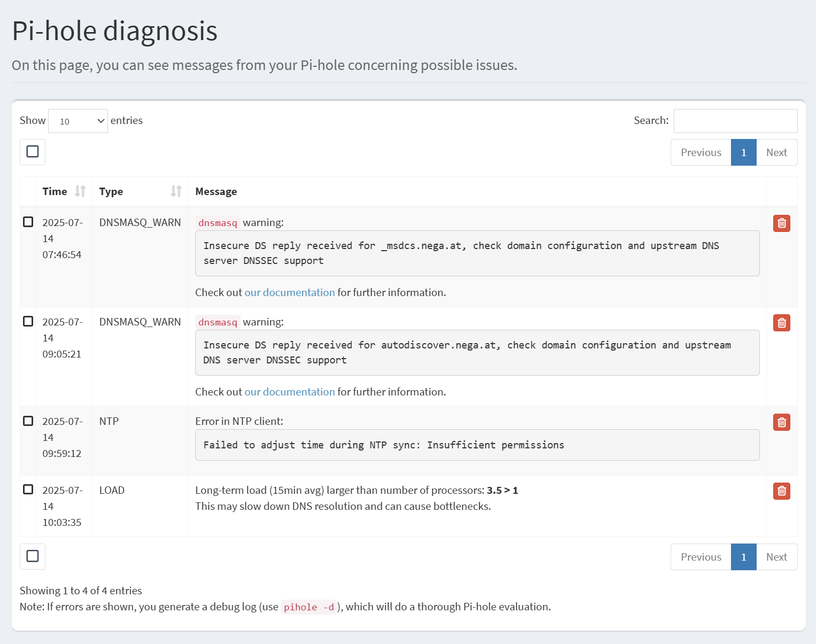Viewport: 816px width, 644px height.
Task: Focus the Search input field
Action: (735, 121)
